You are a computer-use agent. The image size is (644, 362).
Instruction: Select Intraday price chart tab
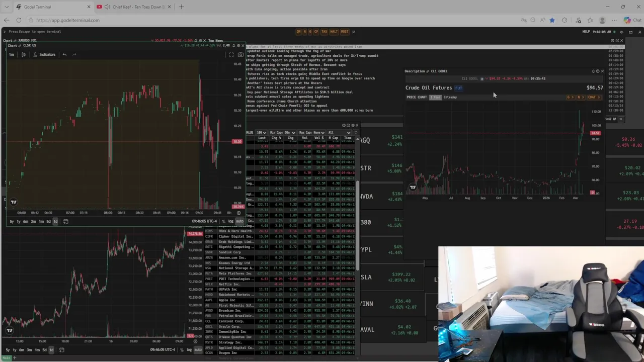point(450,97)
